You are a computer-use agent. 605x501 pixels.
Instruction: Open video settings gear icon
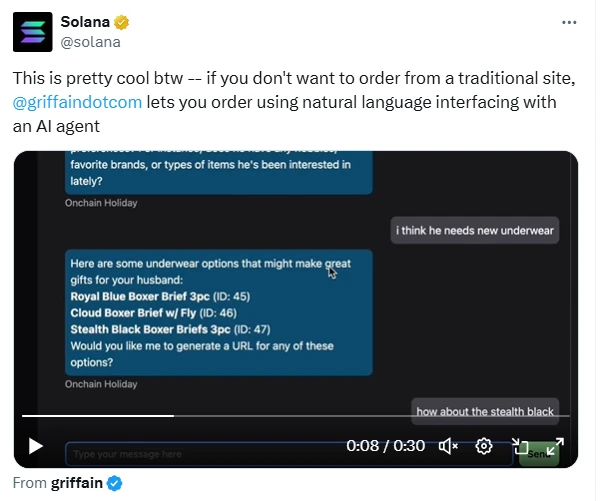point(484,446)
